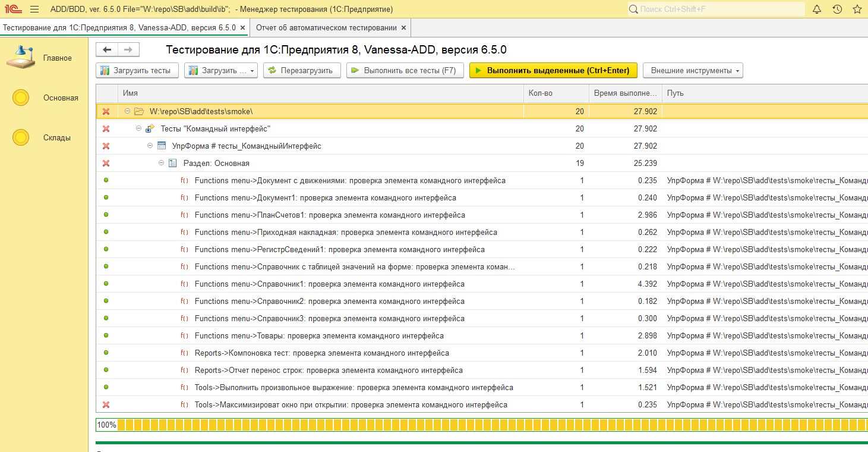Viewport: 868px width, 452px height.
Task: Close the Отчет об автоматическом тестировании tab
Action: click(x=404, y=27)
